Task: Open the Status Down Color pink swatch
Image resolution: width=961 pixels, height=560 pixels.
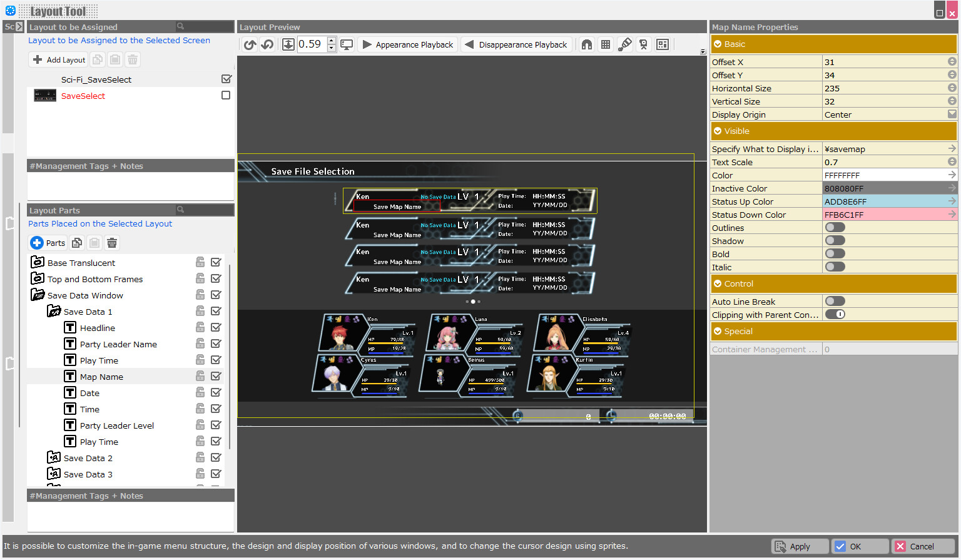Action: tap(890, 214)
